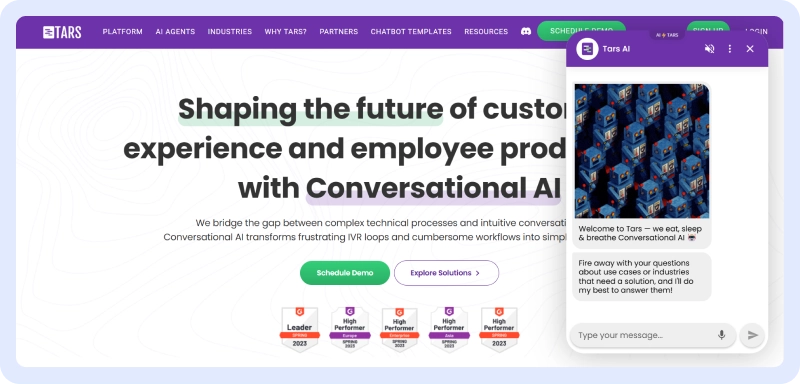The width and height of the screenshot is (800, 384).
Task: Focus the Type your message field
Action: (645, 335)
